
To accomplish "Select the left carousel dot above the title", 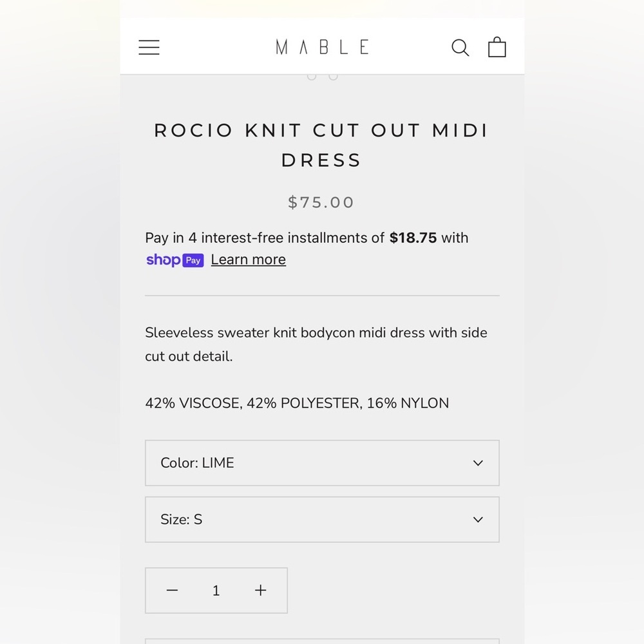I will tap(312, 75).
